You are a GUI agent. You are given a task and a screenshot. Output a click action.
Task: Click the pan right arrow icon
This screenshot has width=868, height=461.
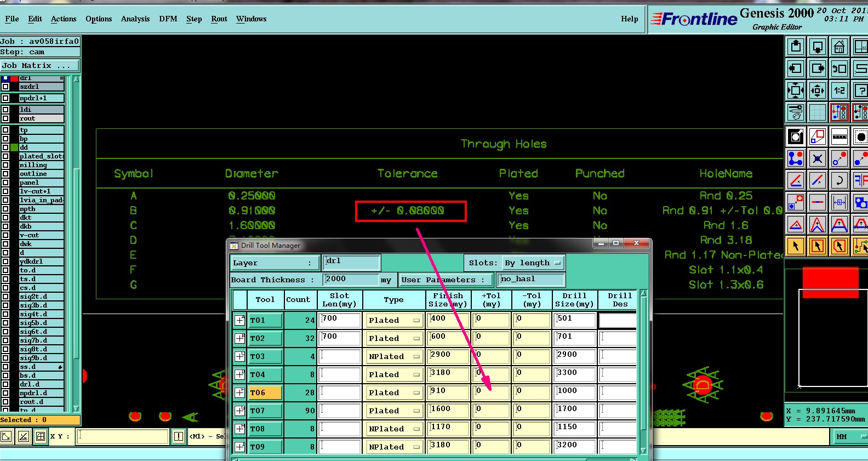click(818, 69)
